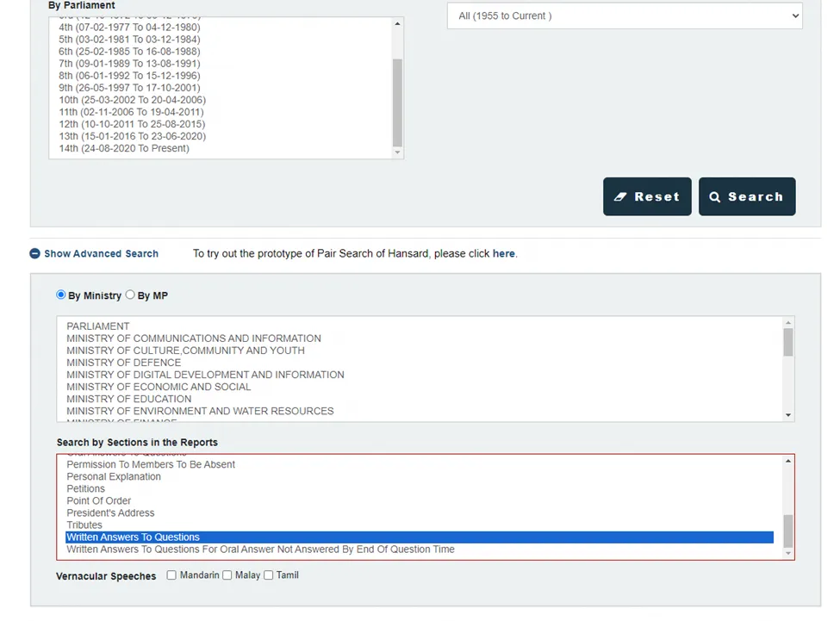Select the By Ministry radio button

tap(61, 295)
